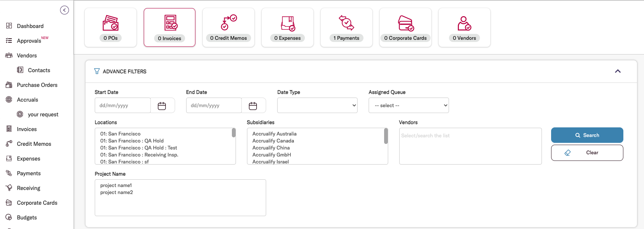Click the blue Search button

tap(587, 135)
